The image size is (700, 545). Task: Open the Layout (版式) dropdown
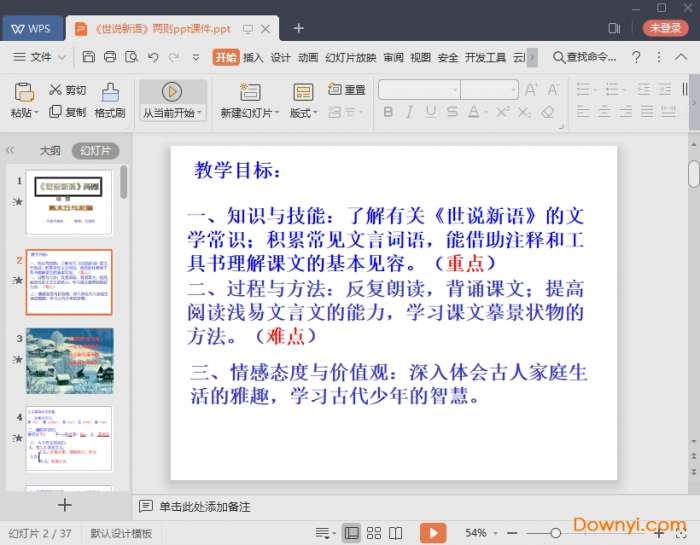click(303, 113)
